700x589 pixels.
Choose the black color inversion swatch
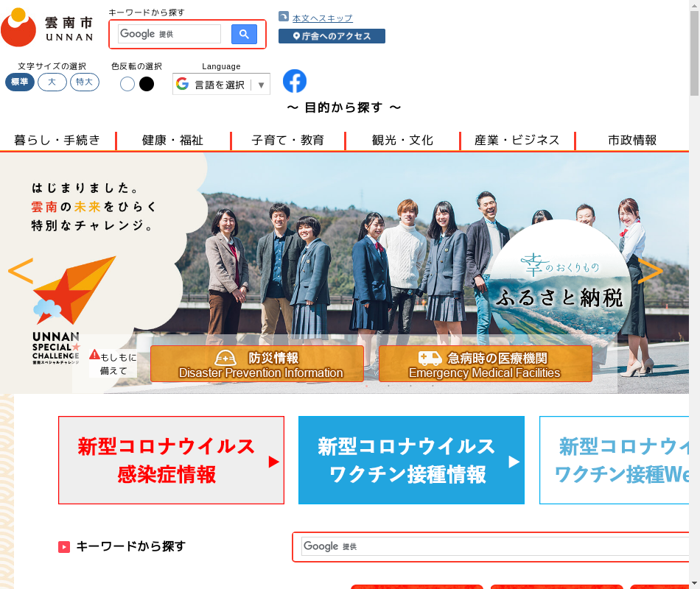click(x=147, y=84)
